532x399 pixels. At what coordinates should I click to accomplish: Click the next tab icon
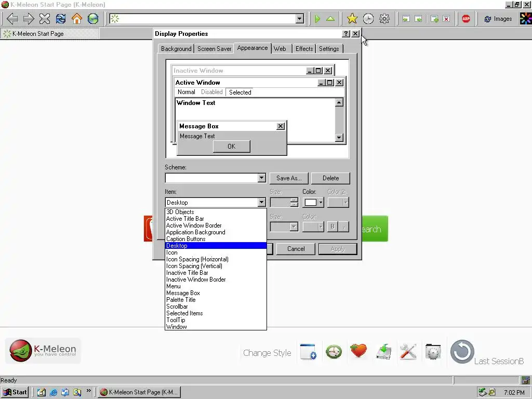pyautogui.click(x=418, y=19)
